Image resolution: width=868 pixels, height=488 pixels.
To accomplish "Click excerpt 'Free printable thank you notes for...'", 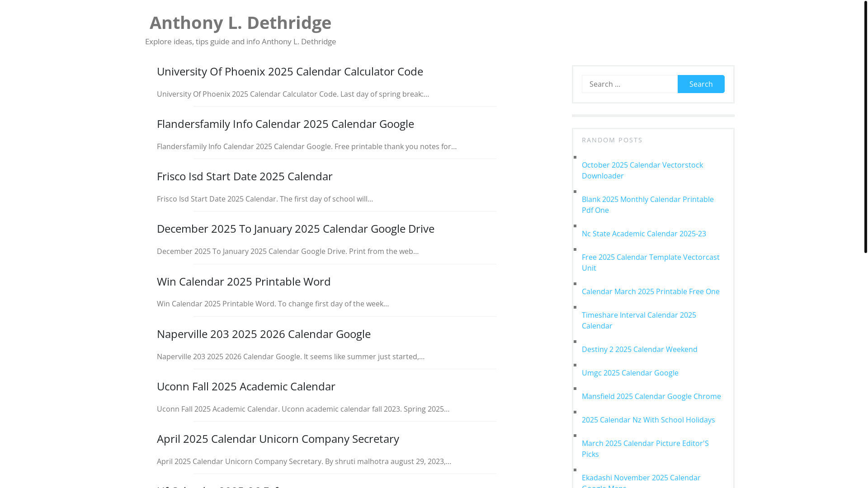I will (395, 146).
